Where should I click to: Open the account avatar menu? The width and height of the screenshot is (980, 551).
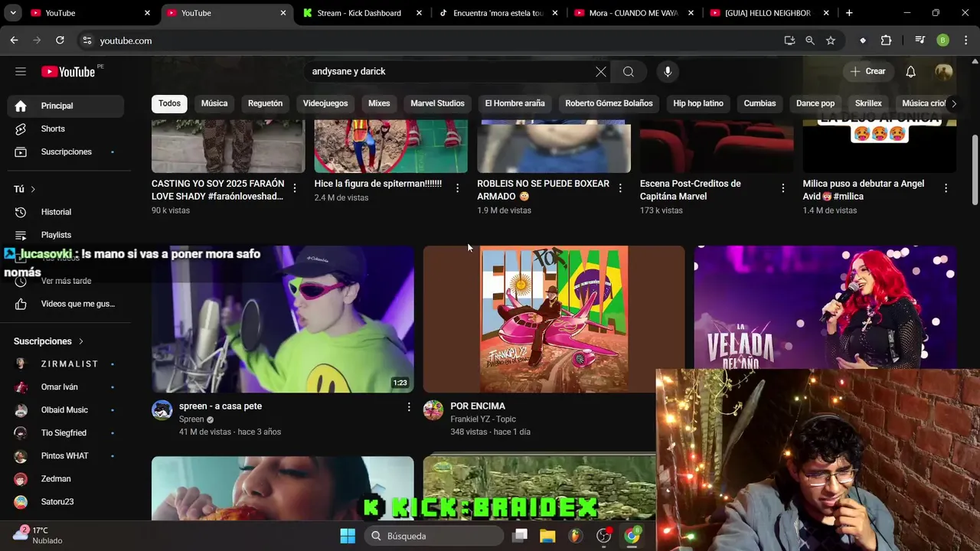pos(944,71)
